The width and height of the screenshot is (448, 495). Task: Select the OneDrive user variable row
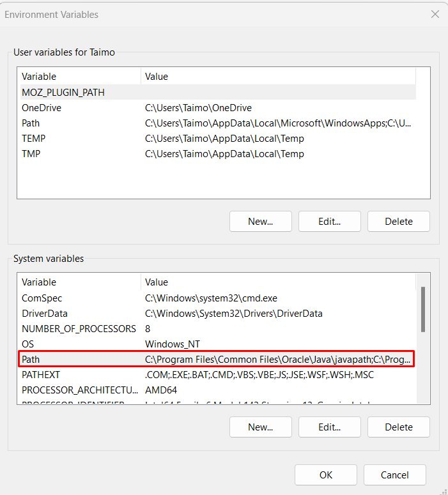tap(218, 108)
